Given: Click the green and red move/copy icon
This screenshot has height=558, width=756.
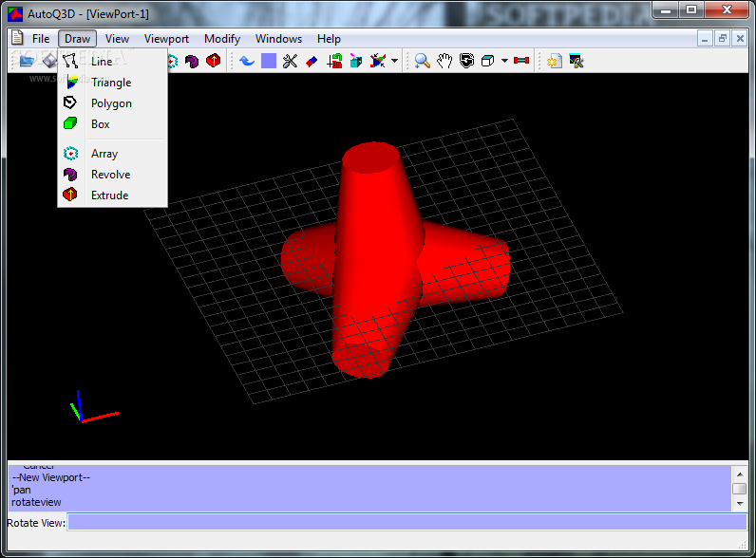Looking at the screenshot, I should [x=334, y=61].
